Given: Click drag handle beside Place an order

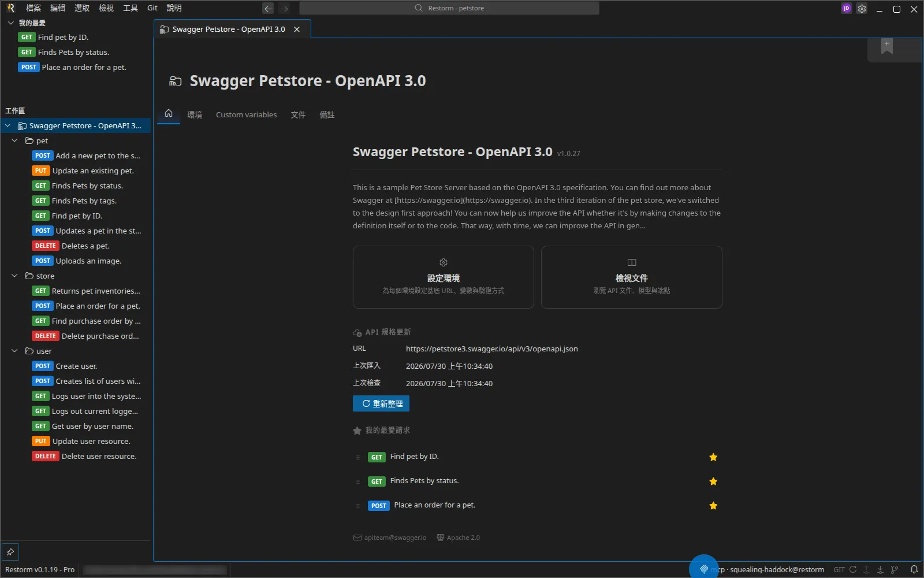Looking at the screenshot, I should click(358, 506).
